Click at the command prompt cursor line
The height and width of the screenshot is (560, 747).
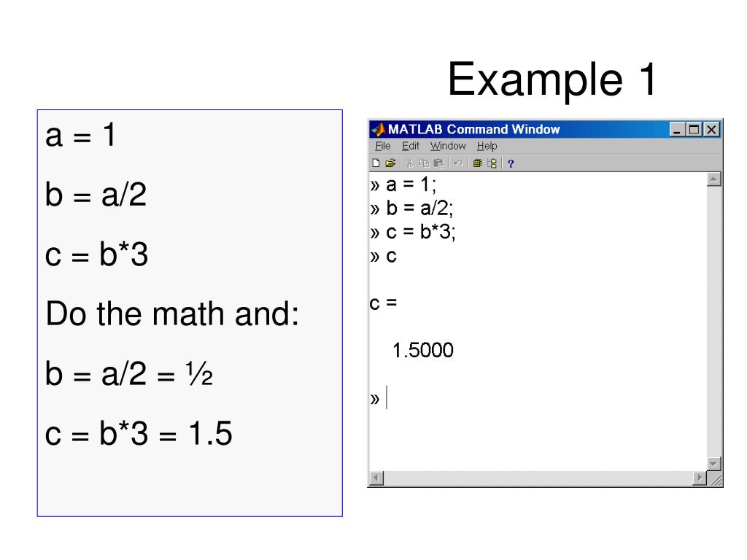[x=538, y=397]
